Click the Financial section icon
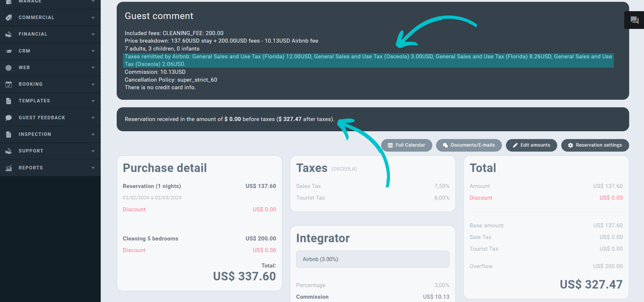Screen dimensions: 644x302 9,34
